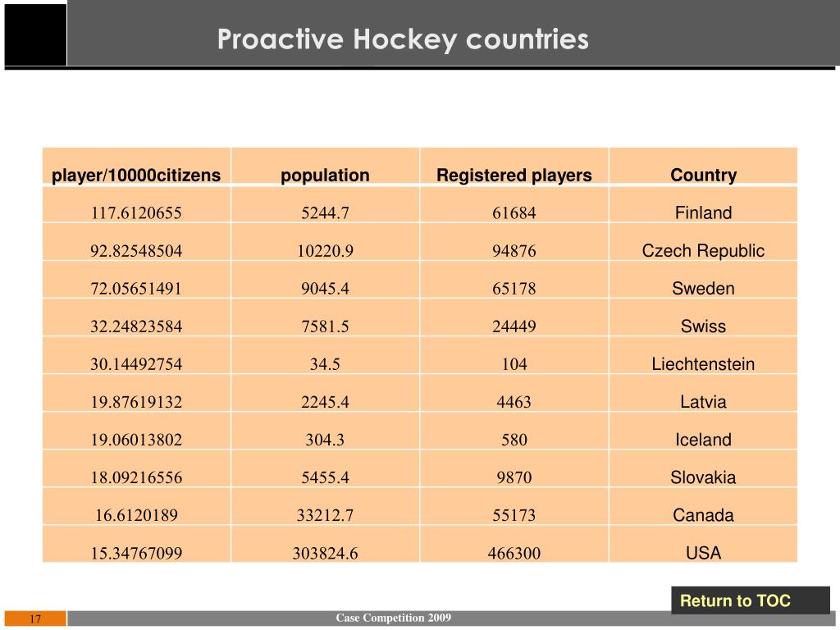Click the Swiss country cell
Viewport: 840px width, 630px height.
point(703,326)
